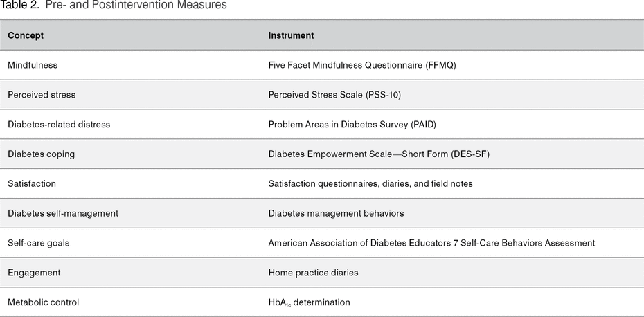Click the "Home practice diaries" entry
Viewport: 644px width, 317px height.
click(313, 273)
